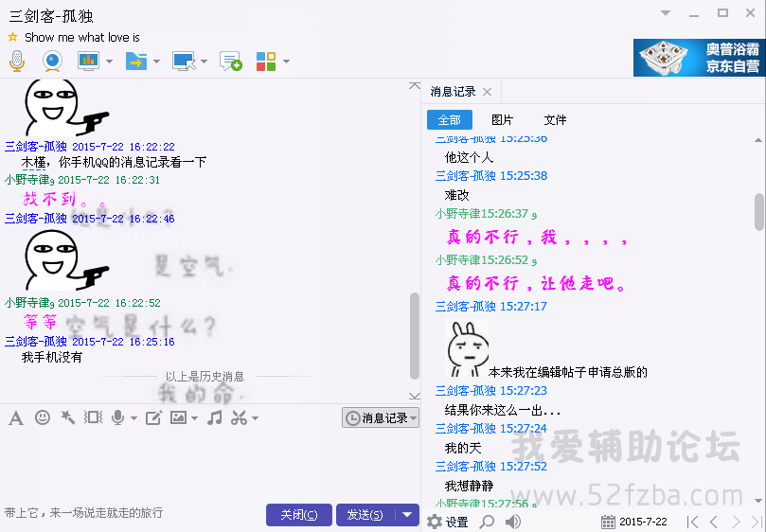Start a voice call with microphone icon
This screenshot has width=766, height=532.
[x=17, y=61]
